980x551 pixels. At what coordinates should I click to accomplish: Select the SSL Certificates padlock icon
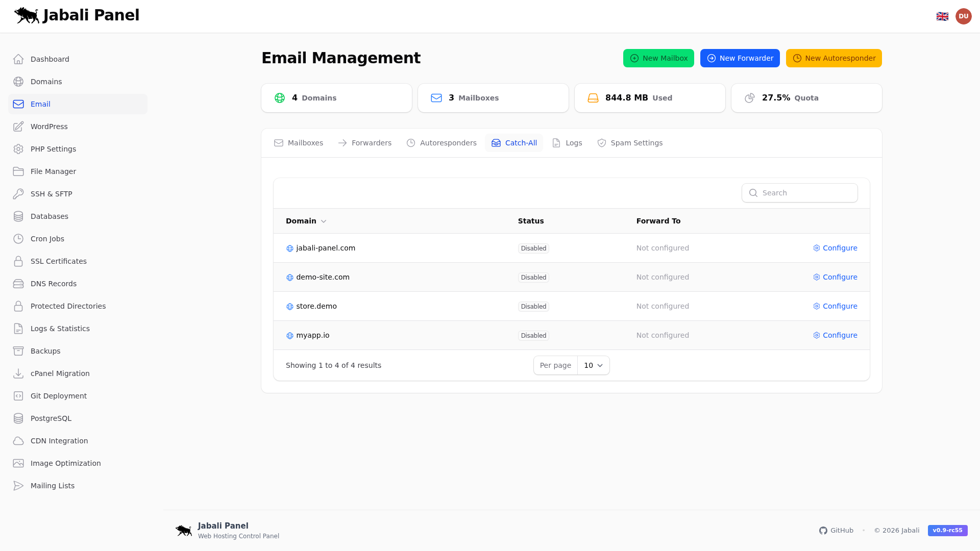click(x=18, y=261)
